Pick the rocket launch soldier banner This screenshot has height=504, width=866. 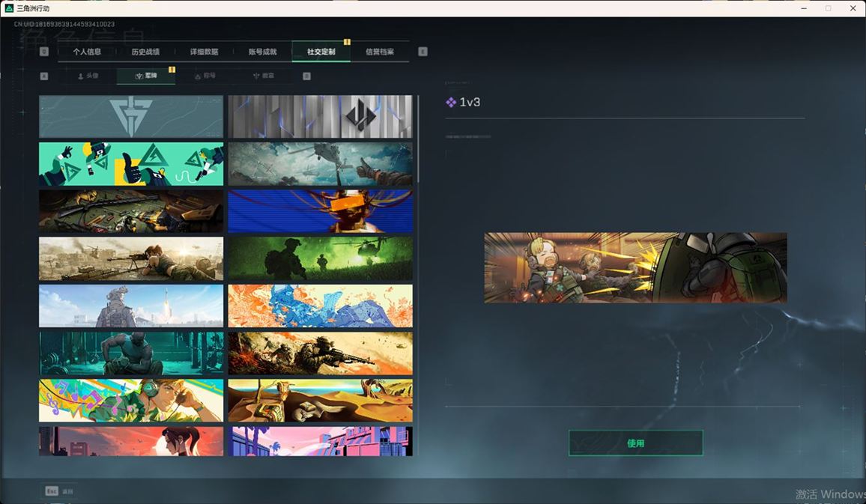click(131, 306)
